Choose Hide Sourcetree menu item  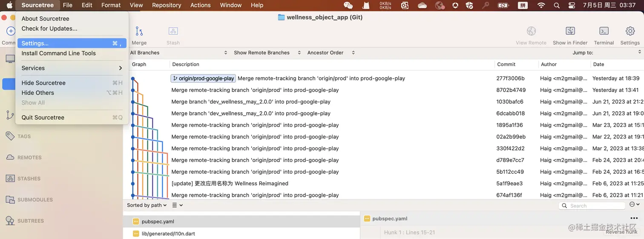(x=72, y=83)
